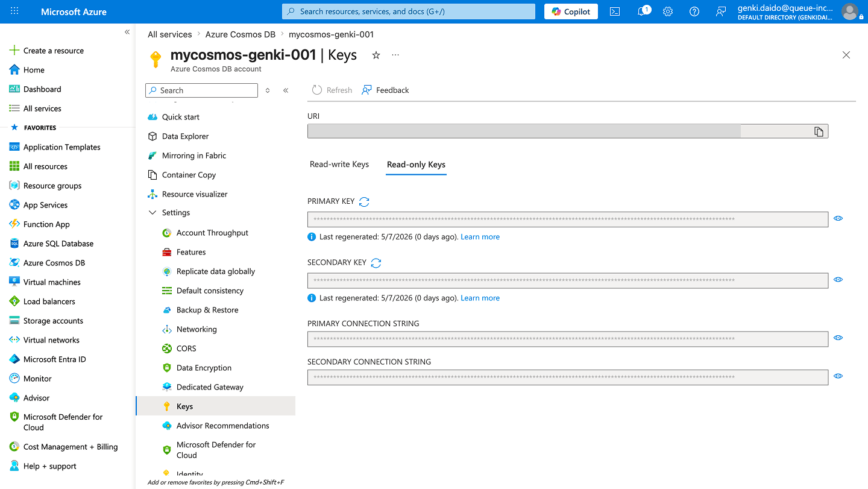The height and width of the screenshot is (489, 868).
Task: Click the Feedback toolbar button
Action: 385,90
